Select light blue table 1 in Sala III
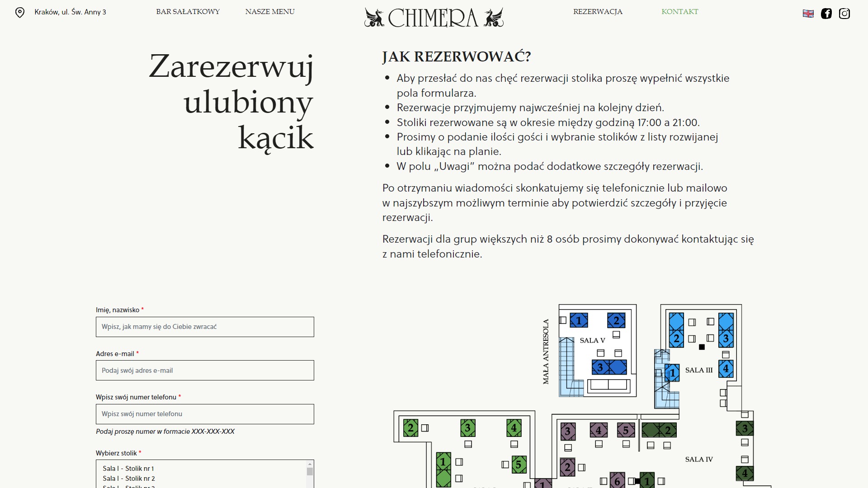 (672, 373)
